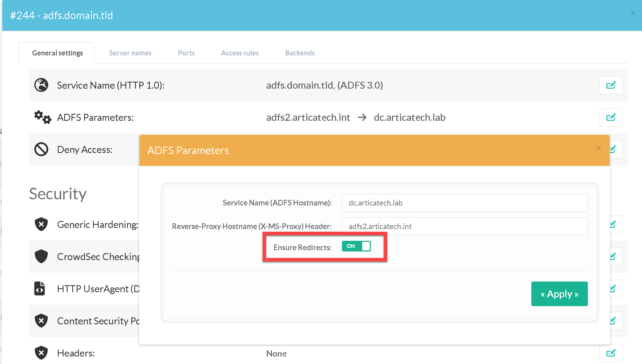This screenshot has height=364, width=642.
Task: Click the Content Security Policy shield icon
Action: pyautogui.click(x=41, y=321)
